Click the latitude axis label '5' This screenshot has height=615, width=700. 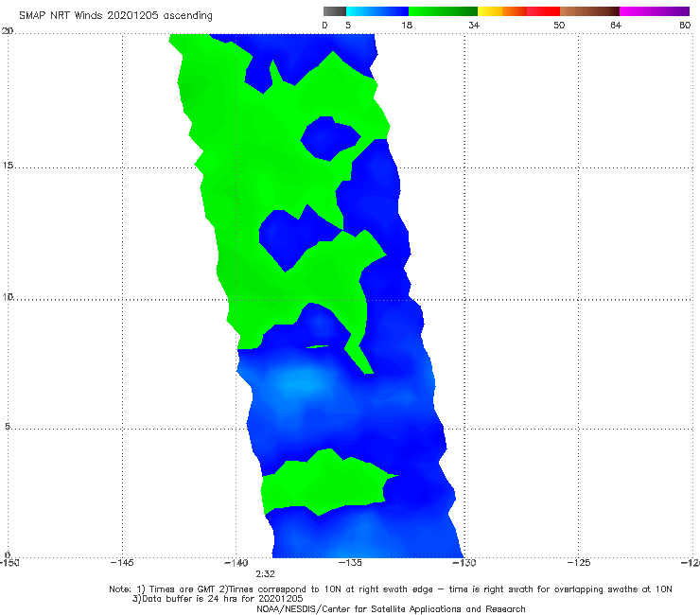tap(8, 427)
